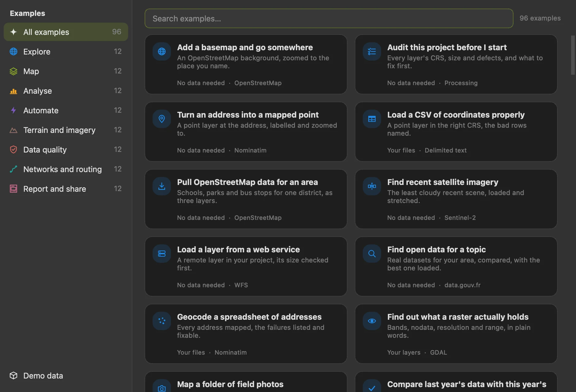Viewport: 576px width, 392px height.
Task: Open Add a basemap and go somewhere
Action: (246, 64)
